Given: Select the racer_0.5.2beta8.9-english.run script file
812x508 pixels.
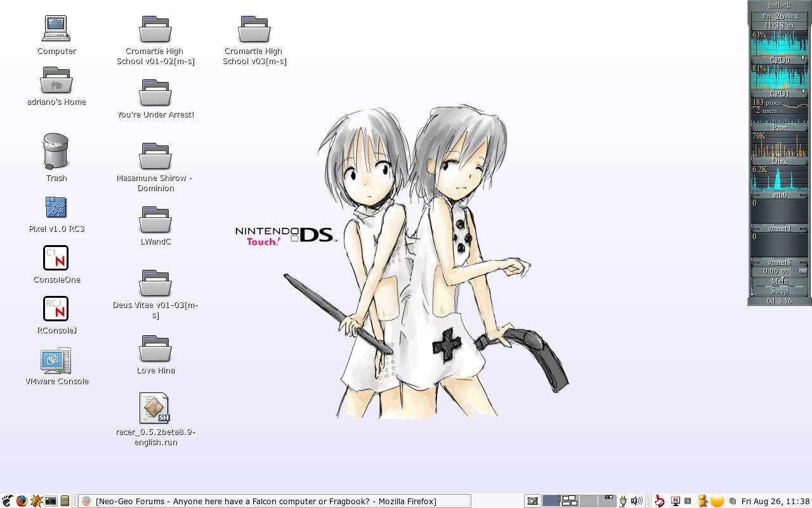Looking at the screenshot, I should (x=155, y=408).
